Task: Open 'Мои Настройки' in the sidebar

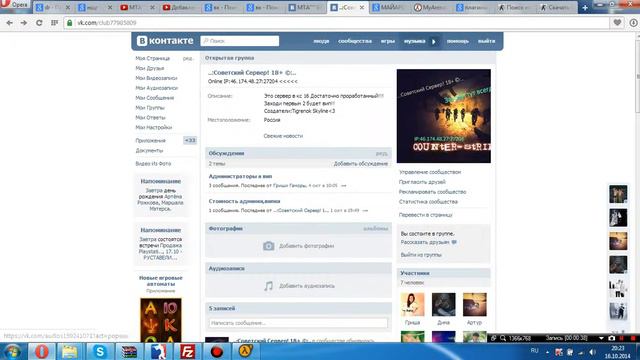Action: click(x=153, y=127)
